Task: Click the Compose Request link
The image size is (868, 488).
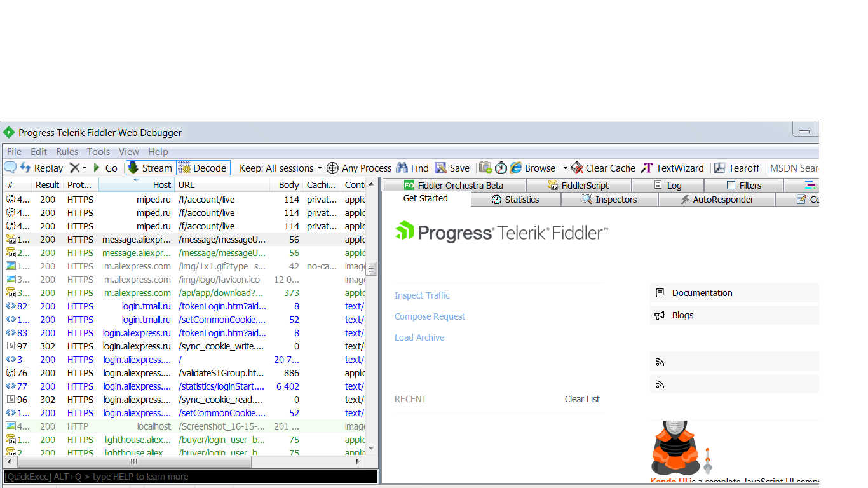Action: click(x=430, y=316)
